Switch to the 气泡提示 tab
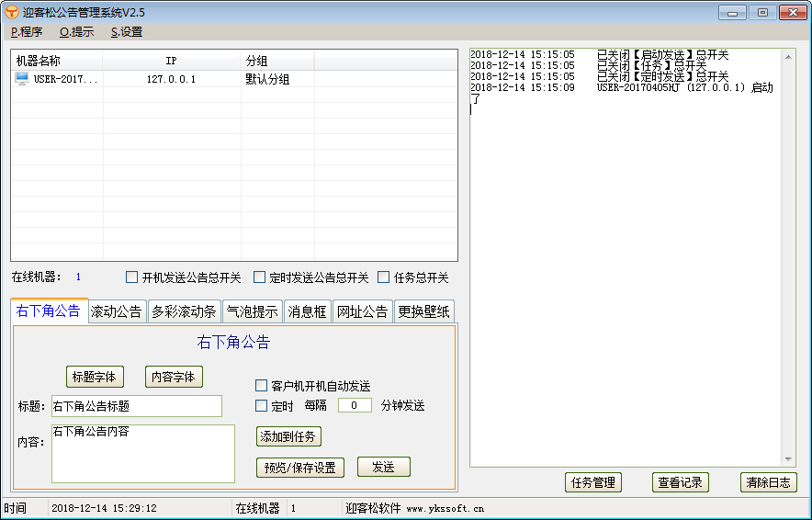 [253, 311]
